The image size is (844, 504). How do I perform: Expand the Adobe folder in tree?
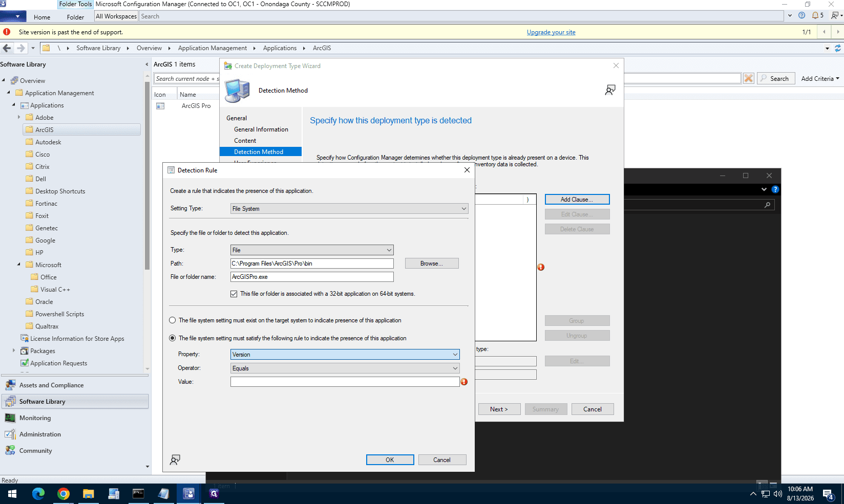coord(19,117)
